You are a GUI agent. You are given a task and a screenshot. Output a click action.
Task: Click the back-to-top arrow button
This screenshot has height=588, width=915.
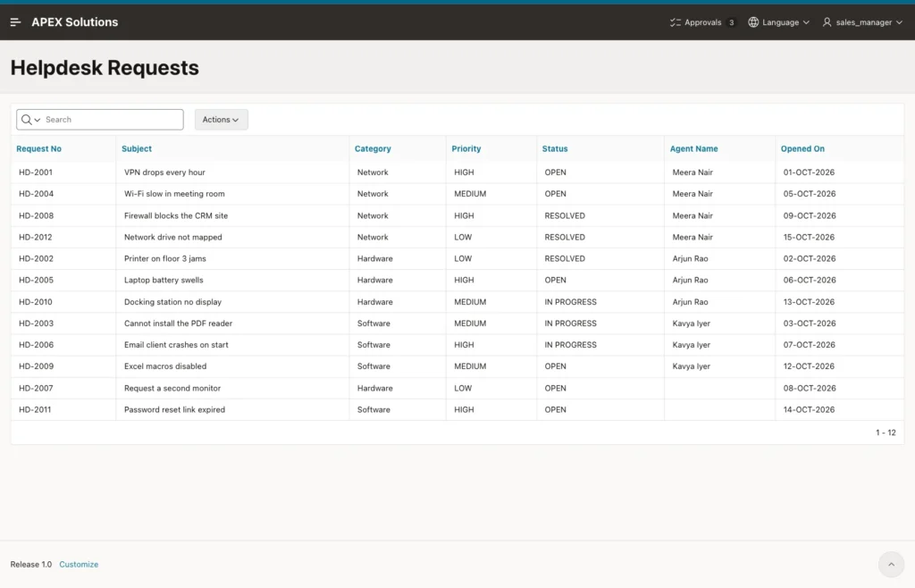coord(891,564)
